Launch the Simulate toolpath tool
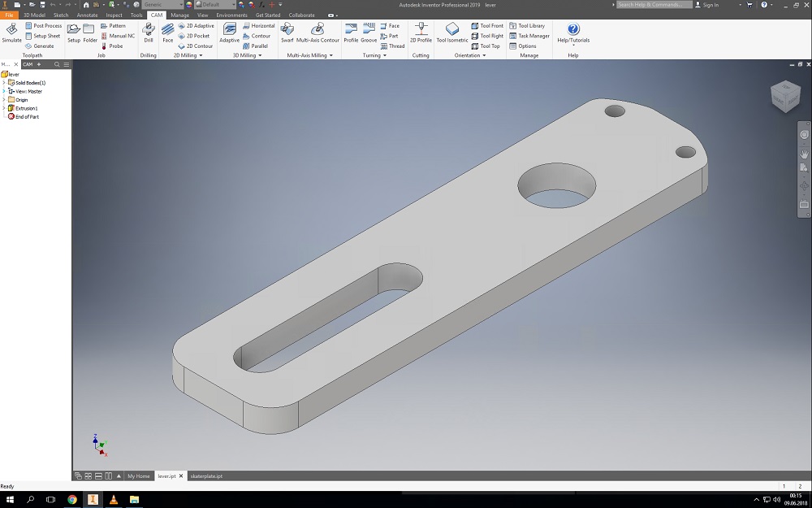 point(11,33)
